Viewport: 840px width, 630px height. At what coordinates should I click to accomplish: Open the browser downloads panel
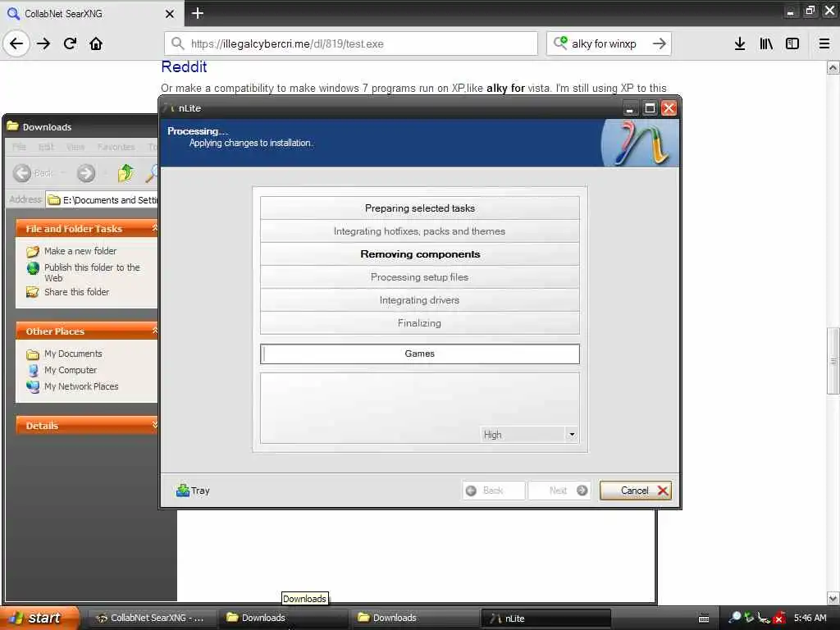click(x=740, y=43)
